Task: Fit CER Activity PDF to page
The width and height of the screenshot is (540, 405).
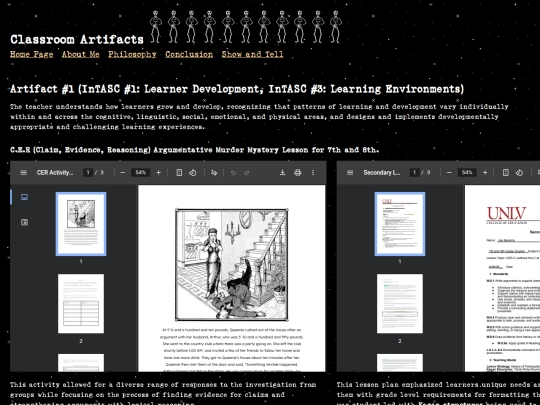Action: coord(179,173)
